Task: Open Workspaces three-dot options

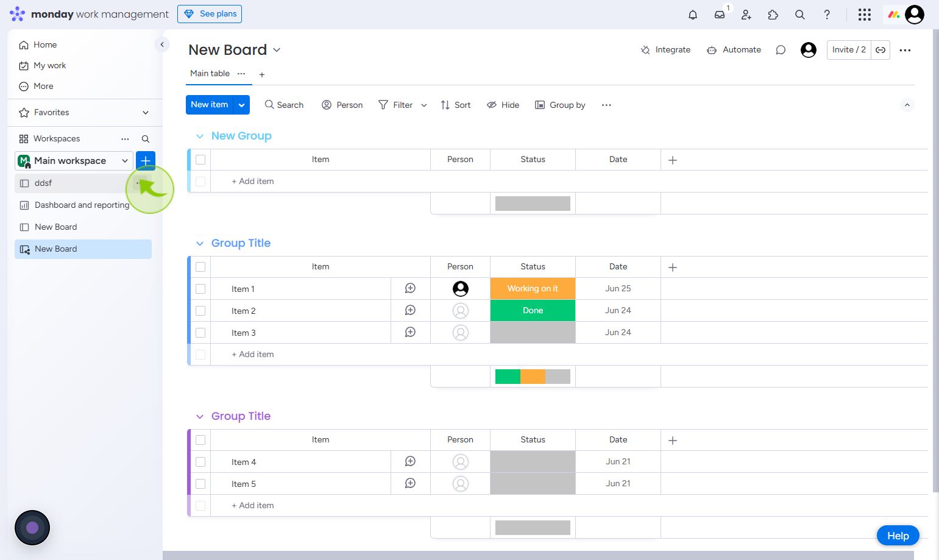Action: click(x=125, y=139)
